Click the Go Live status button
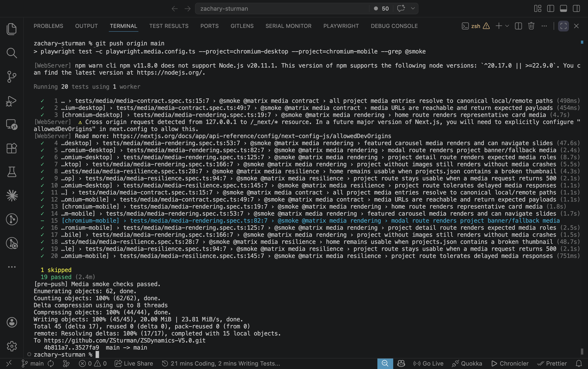588x369 pixels. point(428,363)
